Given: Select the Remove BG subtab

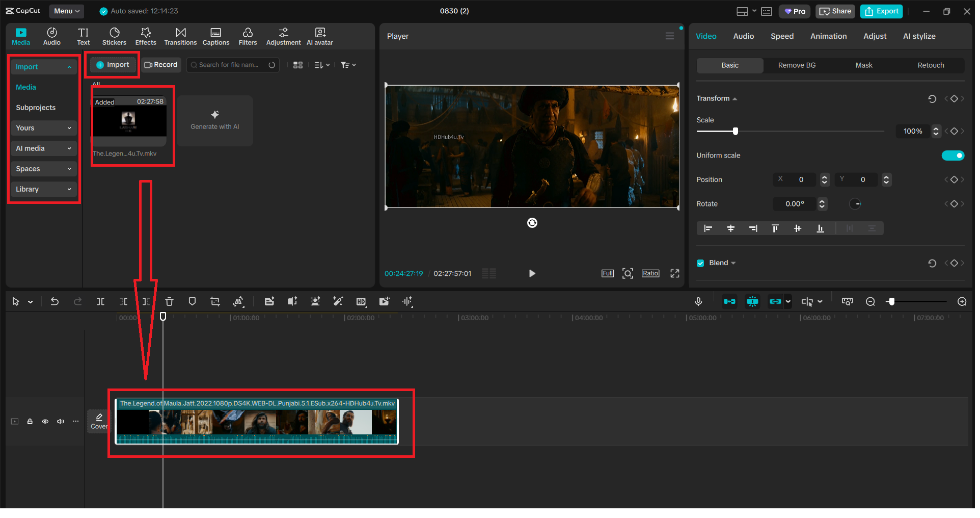Looking at the screenshot, I should (x=797, y=65).
